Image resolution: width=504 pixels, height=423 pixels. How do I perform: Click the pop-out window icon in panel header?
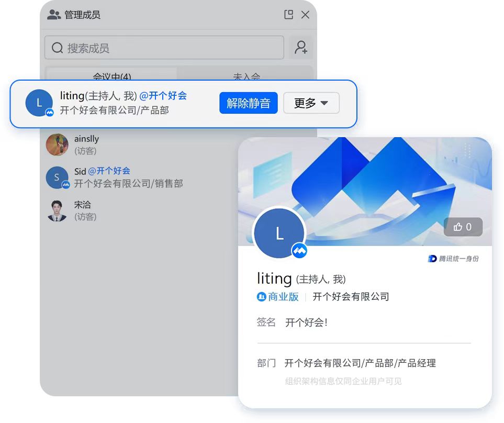pos(289,15)
